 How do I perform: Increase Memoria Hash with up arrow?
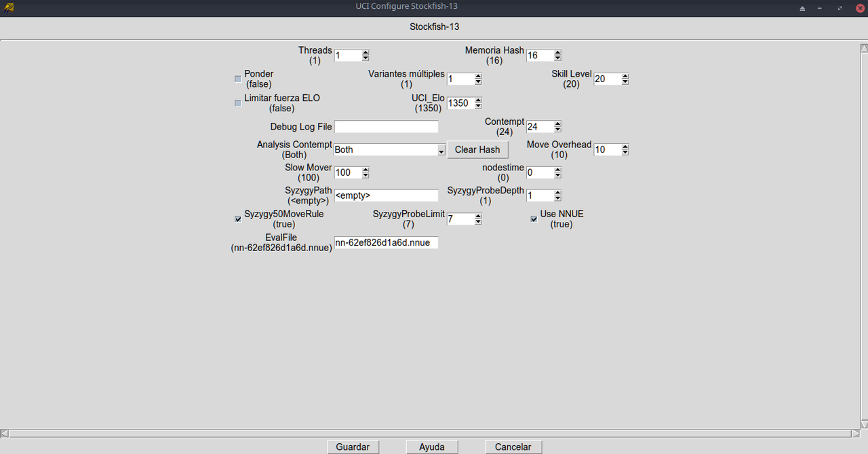tap(557, 53)
